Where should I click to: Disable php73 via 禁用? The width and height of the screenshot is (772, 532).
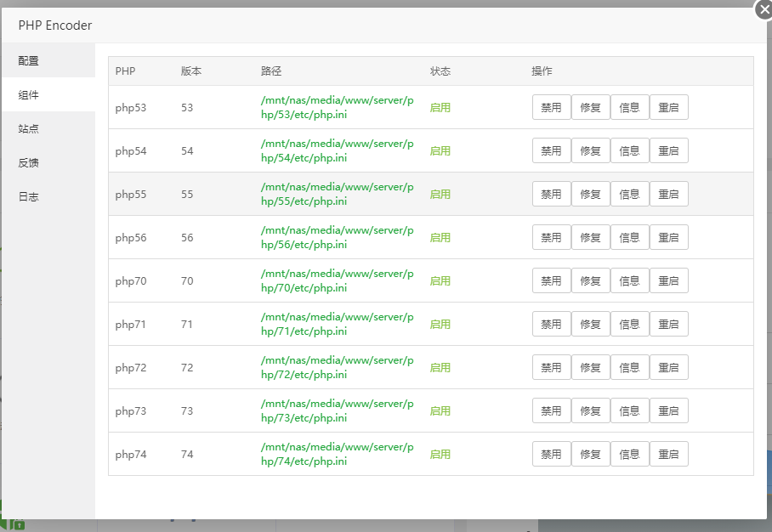(552, 410)
